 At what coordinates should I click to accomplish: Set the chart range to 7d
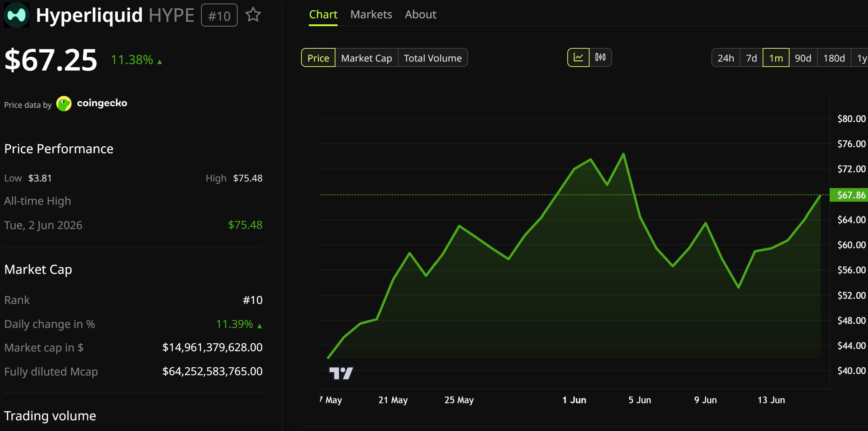tap(751, 58)
